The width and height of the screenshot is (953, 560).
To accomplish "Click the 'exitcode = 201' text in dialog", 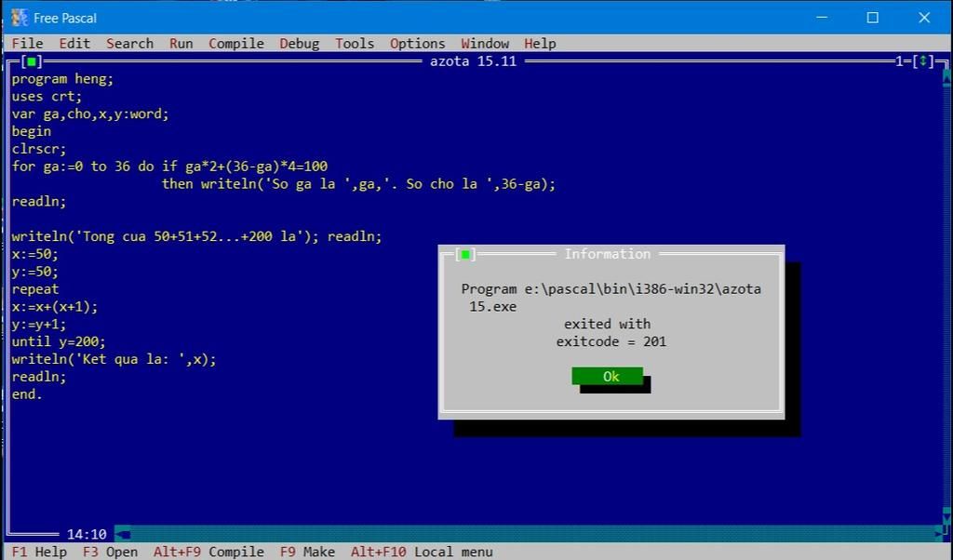I will (x=611, y=342).
